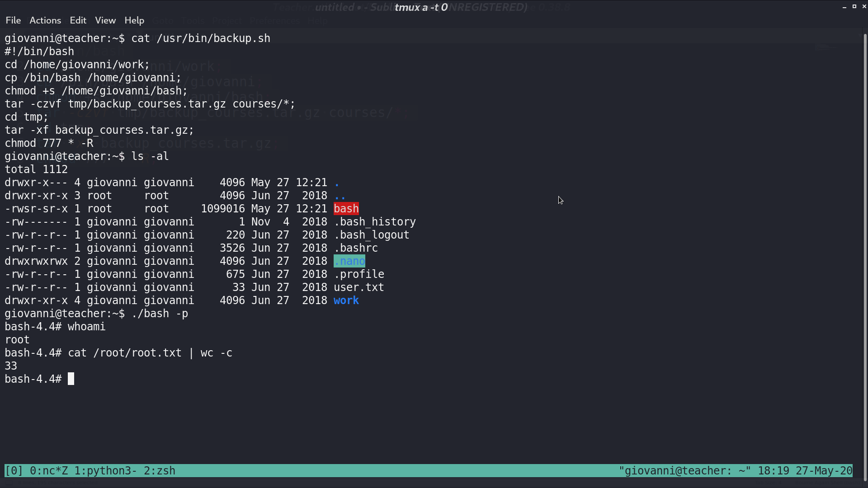868x488 pixels.
Task: Click the 'chmod 777 * -R' line
Action: pyautogui.click(x=49, y=143)
